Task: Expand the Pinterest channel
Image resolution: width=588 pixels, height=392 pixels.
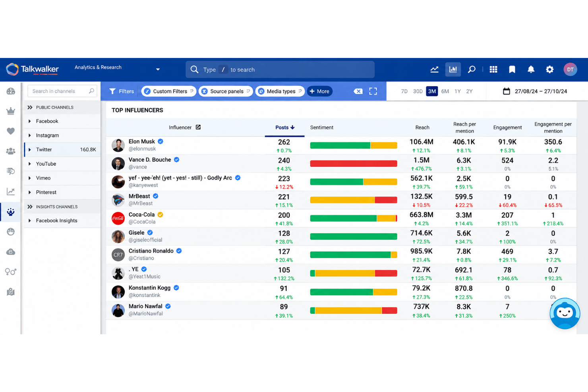Action: pos(30,192)
